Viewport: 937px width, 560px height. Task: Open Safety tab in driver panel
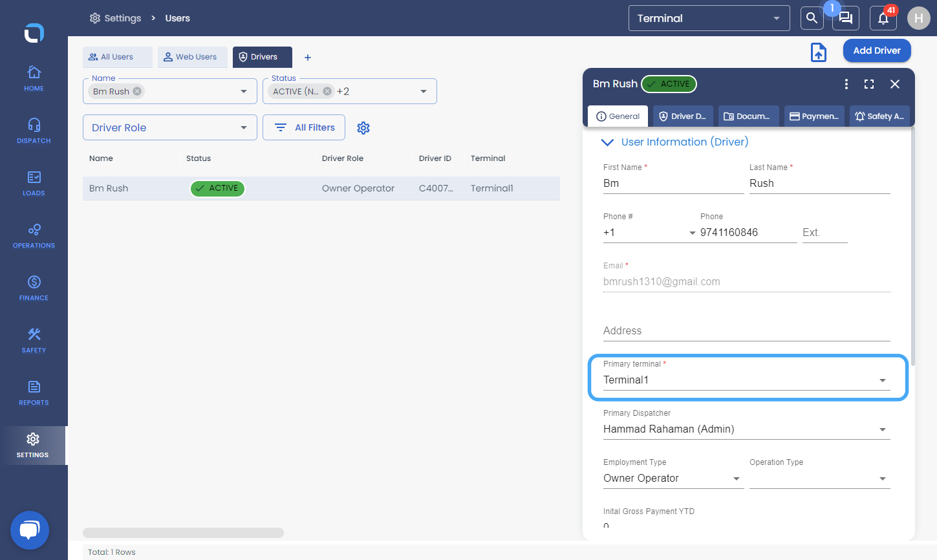point(879,116)
